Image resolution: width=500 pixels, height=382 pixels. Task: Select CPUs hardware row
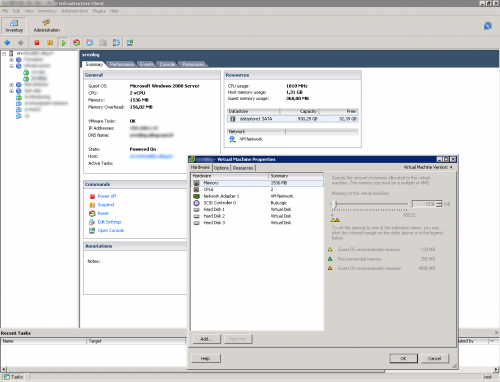click(x=257, y=190)
